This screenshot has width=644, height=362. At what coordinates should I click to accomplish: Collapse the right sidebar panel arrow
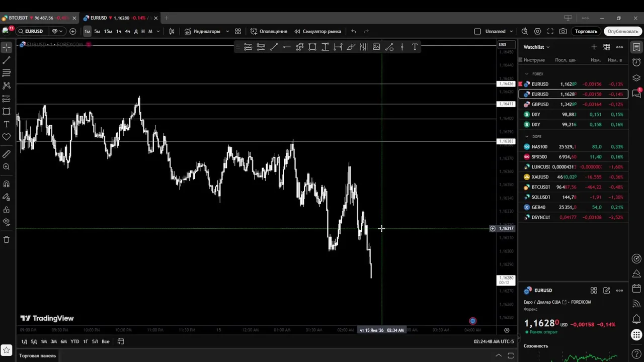click(x=518, y=337)
